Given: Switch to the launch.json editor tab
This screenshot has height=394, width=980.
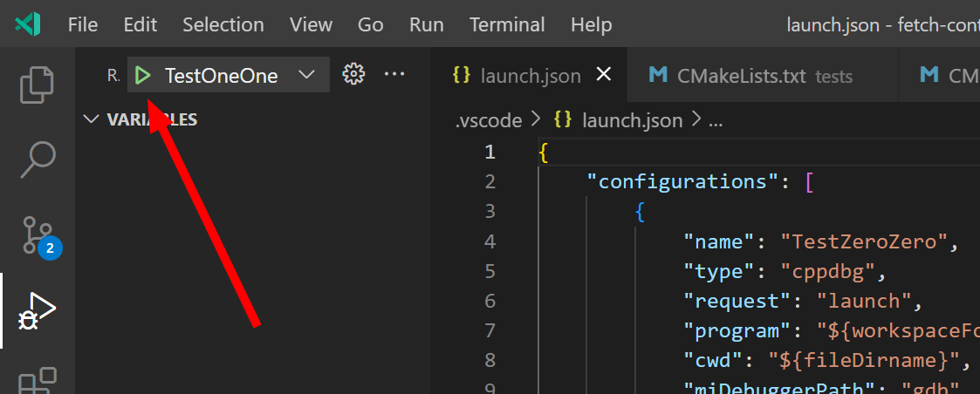Looking at the screenshot, I should [529, 76].
